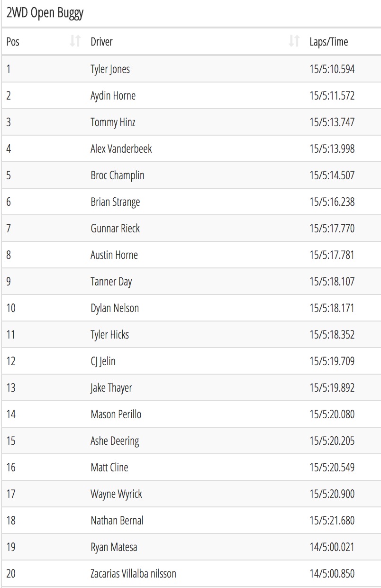381x588 pixels.
Task: Sort by Pos column sort arrows icon
Action: pyautogui.click(x=75, y=42)
